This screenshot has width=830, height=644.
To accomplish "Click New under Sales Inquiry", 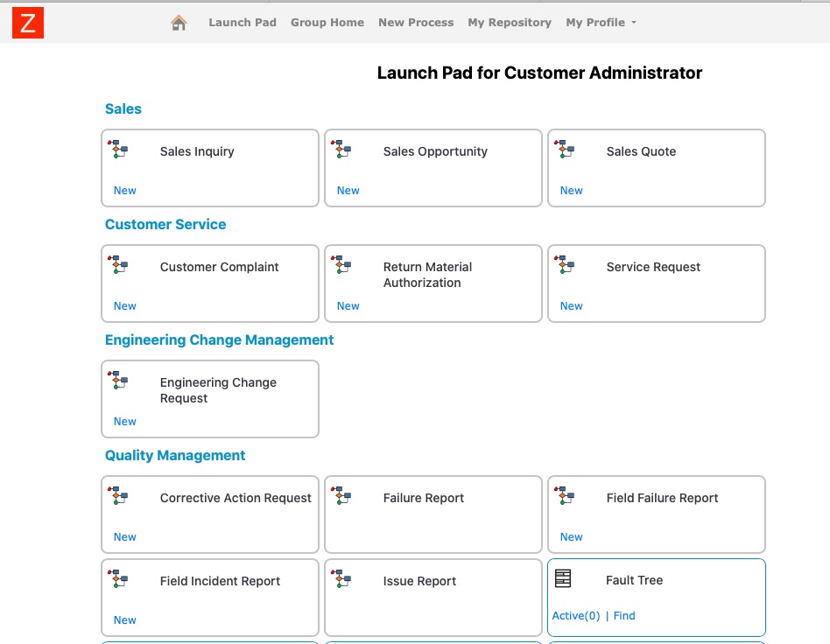I will click(x=125, y=191).
